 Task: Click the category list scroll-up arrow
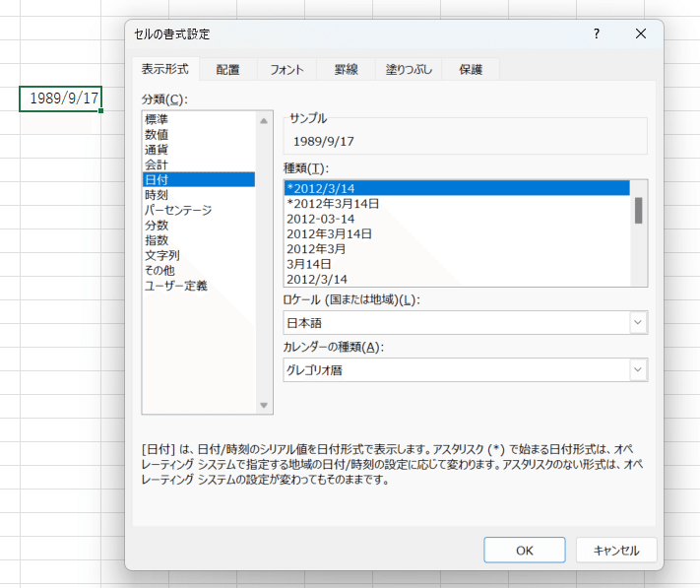264,121
